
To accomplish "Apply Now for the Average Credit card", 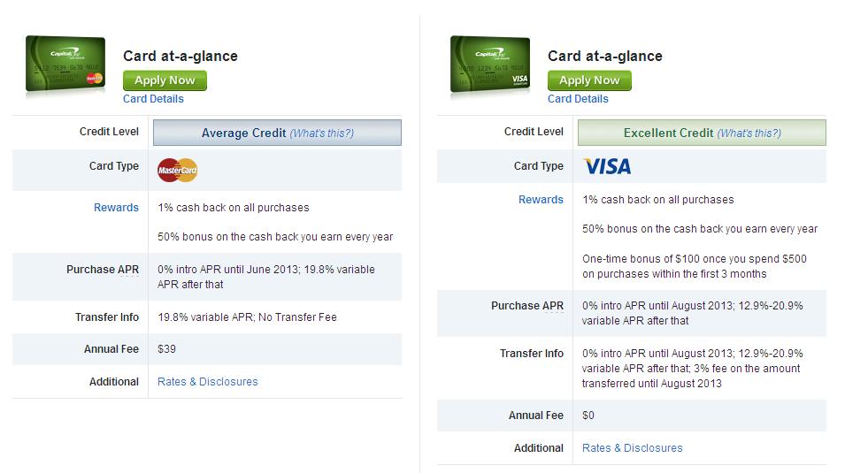I will click(x=165, y=80).
